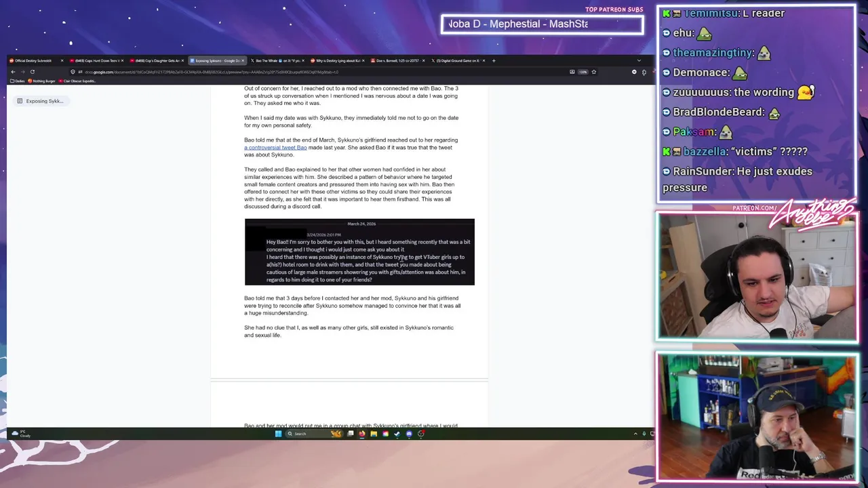Close the Official Destiny Subreddit tab
Viewport: 868px width, 488px height.
point(62,60)
